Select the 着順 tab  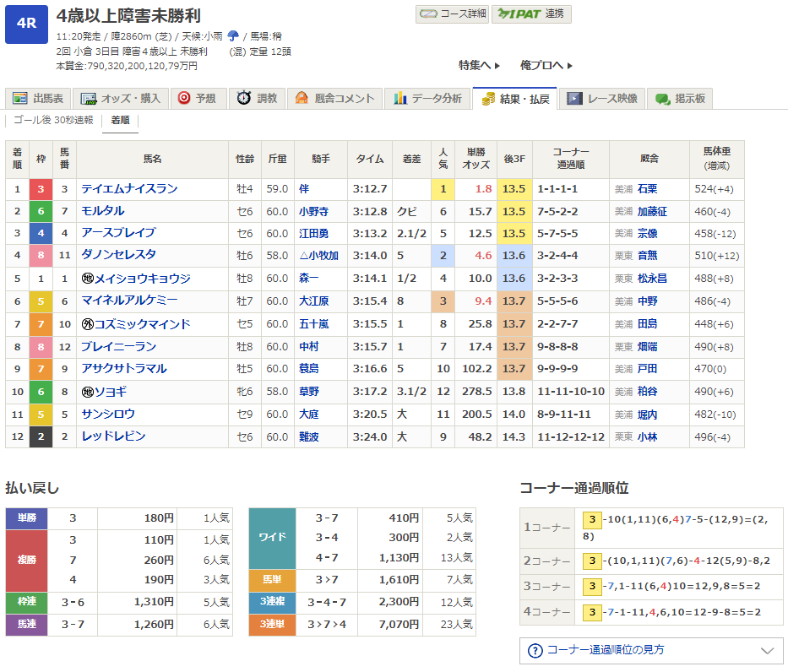pos(120,121)
